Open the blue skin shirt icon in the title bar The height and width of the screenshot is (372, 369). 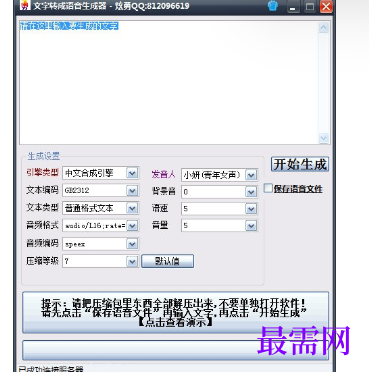(273, 6)
